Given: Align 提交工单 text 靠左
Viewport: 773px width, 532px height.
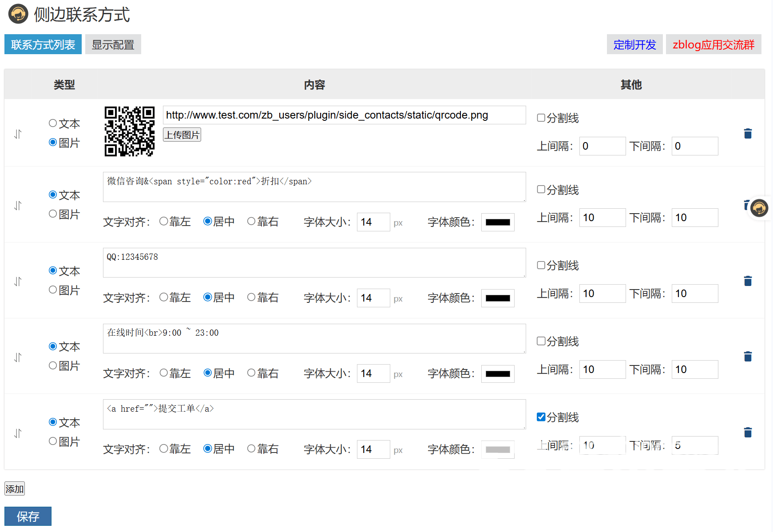Looking at the screenshot, I should pos(163,449).
